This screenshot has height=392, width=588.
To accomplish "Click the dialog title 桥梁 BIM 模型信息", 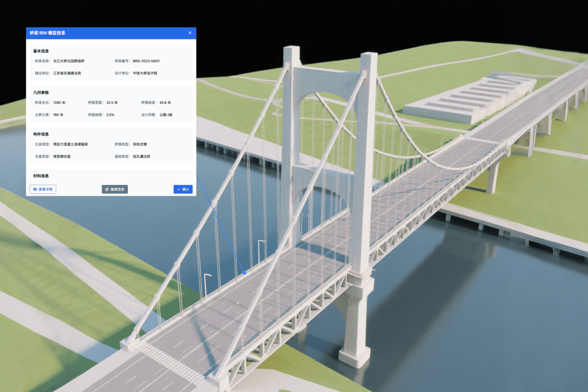I will tap(47, 33).
